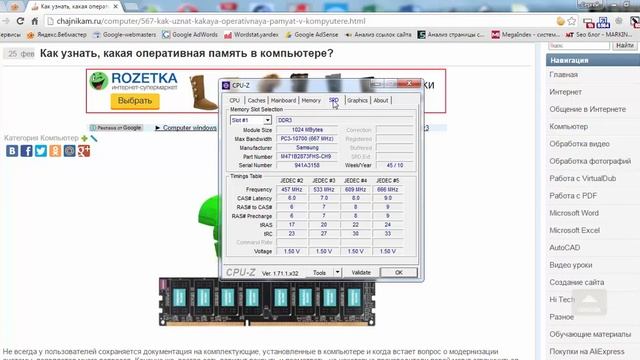Screen dimensions: 640x360
Task: Share the article on Google Plus
Action: click(84, 151)
